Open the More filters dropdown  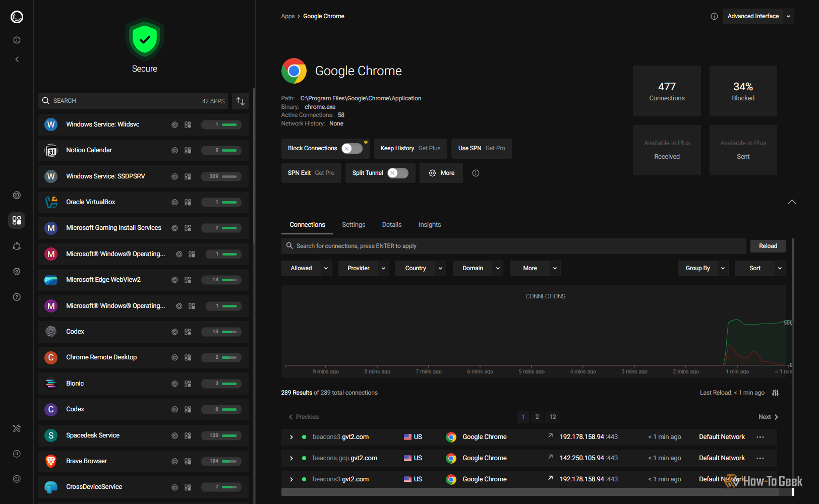(x=535, y=268)
